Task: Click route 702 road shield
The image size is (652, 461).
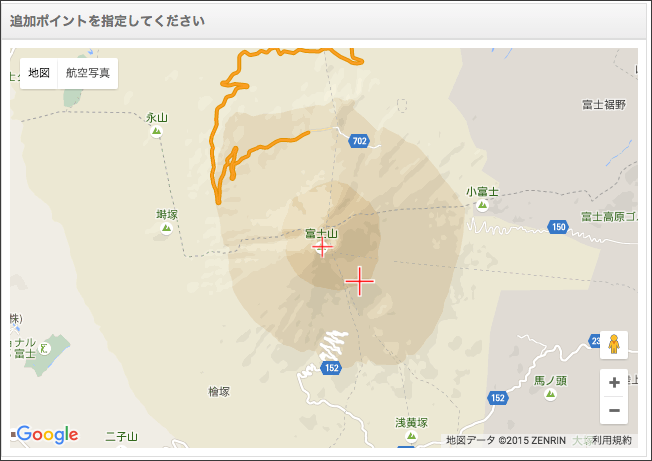Action: (359, 141)
